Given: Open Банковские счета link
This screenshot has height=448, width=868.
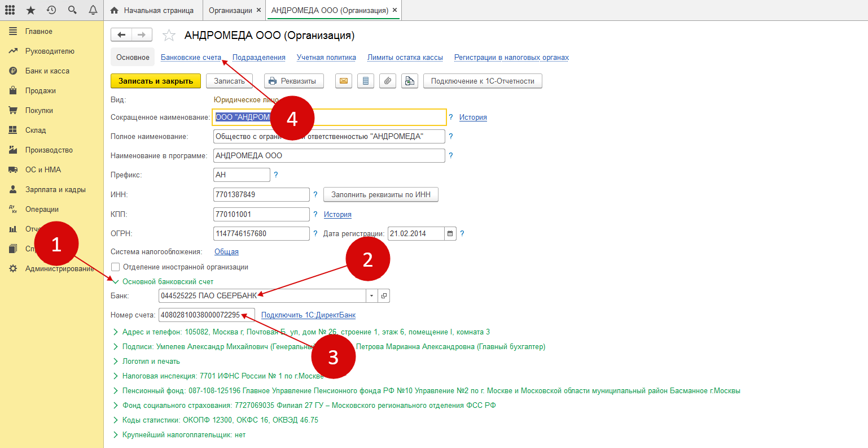Looking at the screenshot, I should pyautogui.click(x=191, y=58).
